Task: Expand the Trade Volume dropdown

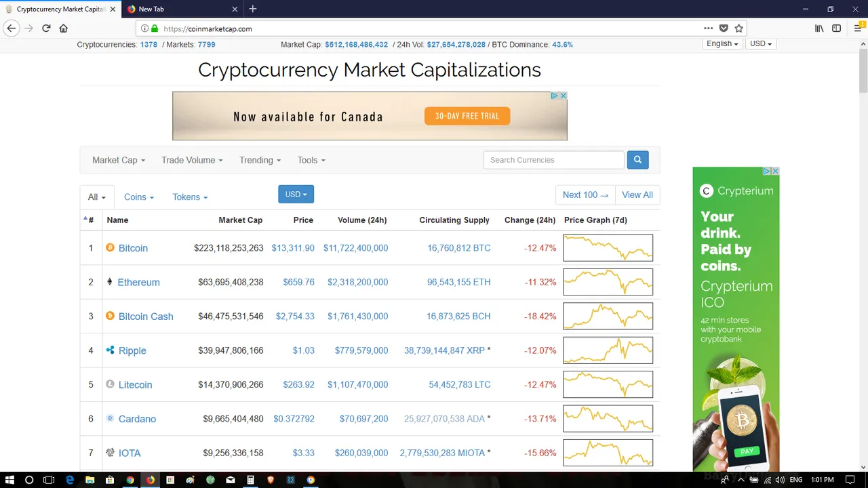Action: click(192, 160)
